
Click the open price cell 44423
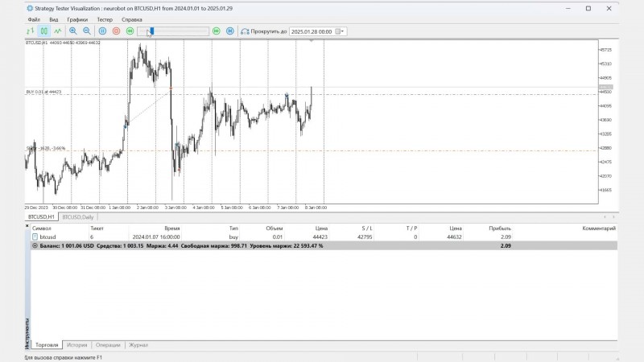click(320, 237)
